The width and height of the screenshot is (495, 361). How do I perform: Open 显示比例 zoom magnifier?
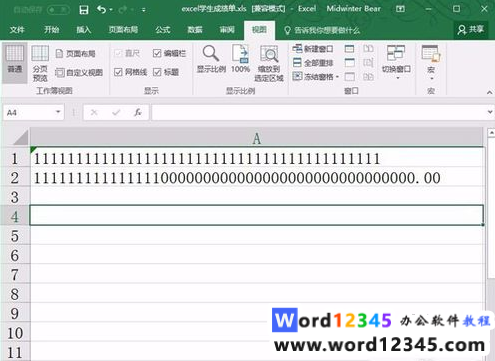tap(211, 59)
